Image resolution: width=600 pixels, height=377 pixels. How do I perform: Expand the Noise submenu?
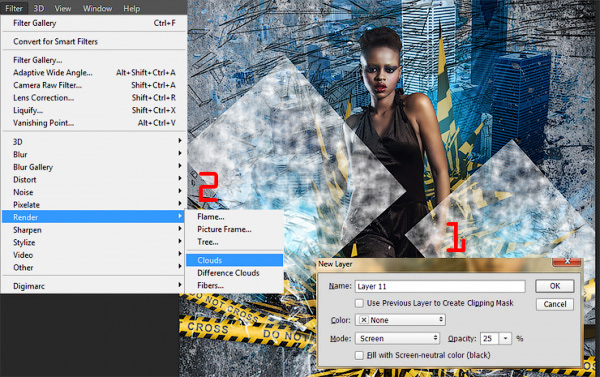click(x=94, y=192)
